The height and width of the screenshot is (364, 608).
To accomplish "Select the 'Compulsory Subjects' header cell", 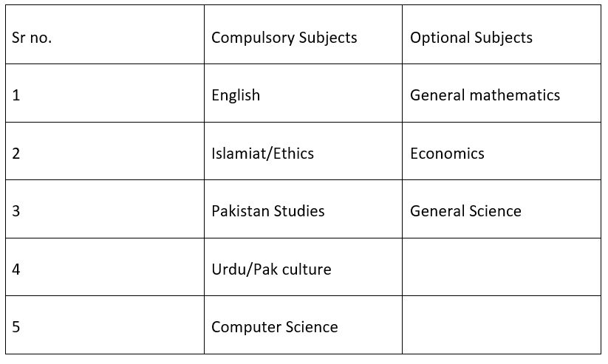I will tap(303, 35).
